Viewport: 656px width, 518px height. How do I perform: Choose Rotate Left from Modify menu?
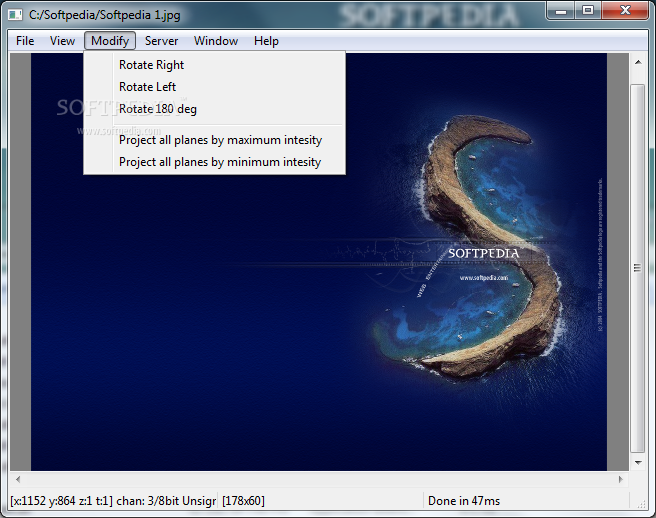pos(215,87)
